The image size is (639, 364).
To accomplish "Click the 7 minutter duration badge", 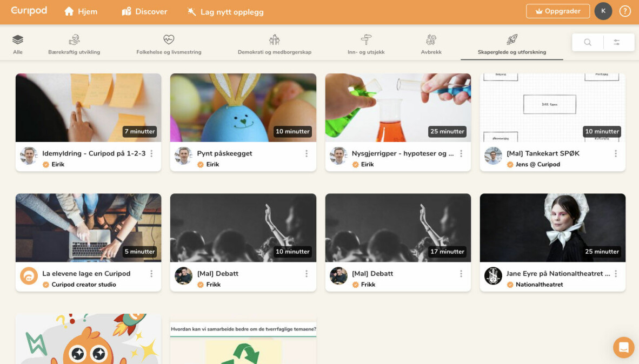I will pyautogui.click(x=140, y=132).
